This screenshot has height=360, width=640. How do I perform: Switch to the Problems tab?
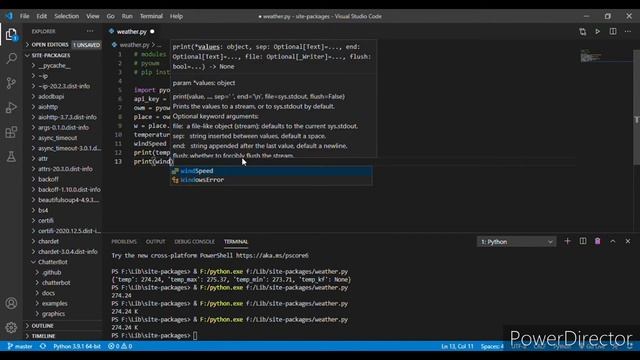coord(124,242)
